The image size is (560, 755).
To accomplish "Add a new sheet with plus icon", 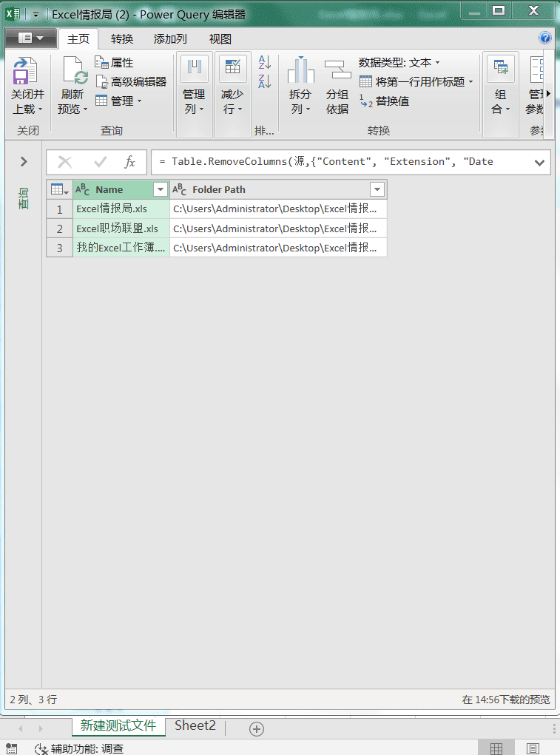I will [257, 729].
